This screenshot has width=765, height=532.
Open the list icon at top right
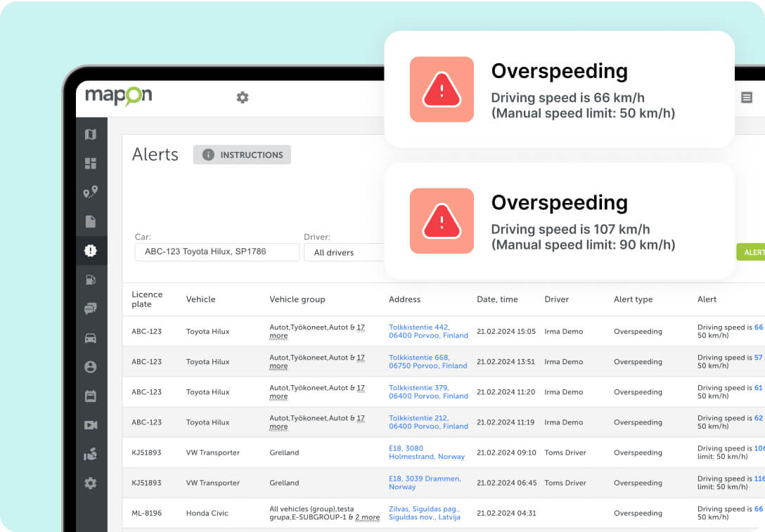[747, 98]
